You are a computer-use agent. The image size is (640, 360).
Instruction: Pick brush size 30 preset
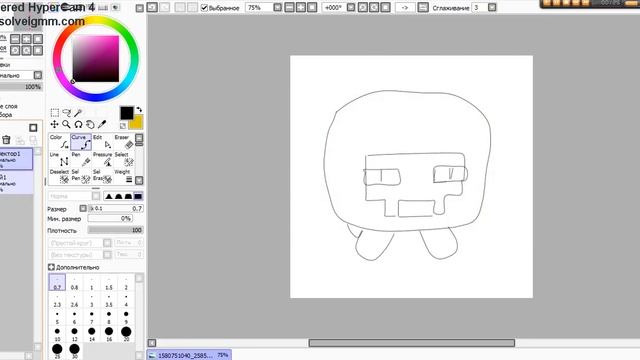pos(74,351)
